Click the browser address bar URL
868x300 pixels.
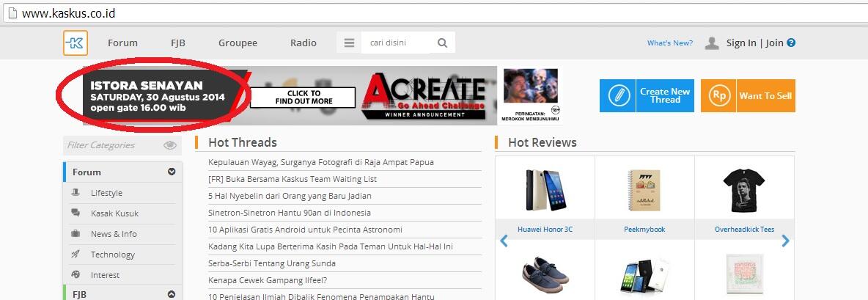point(69,12)
